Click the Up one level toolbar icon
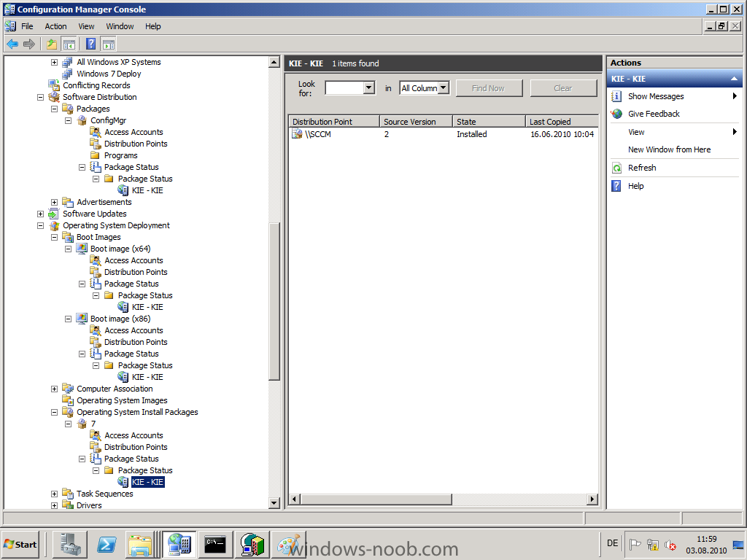 (x=52, y=44)
